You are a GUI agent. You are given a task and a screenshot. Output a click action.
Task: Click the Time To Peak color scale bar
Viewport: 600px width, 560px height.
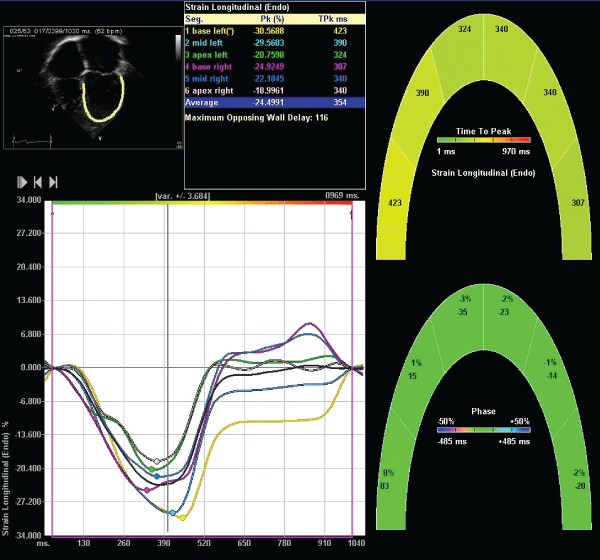[484, 140]
